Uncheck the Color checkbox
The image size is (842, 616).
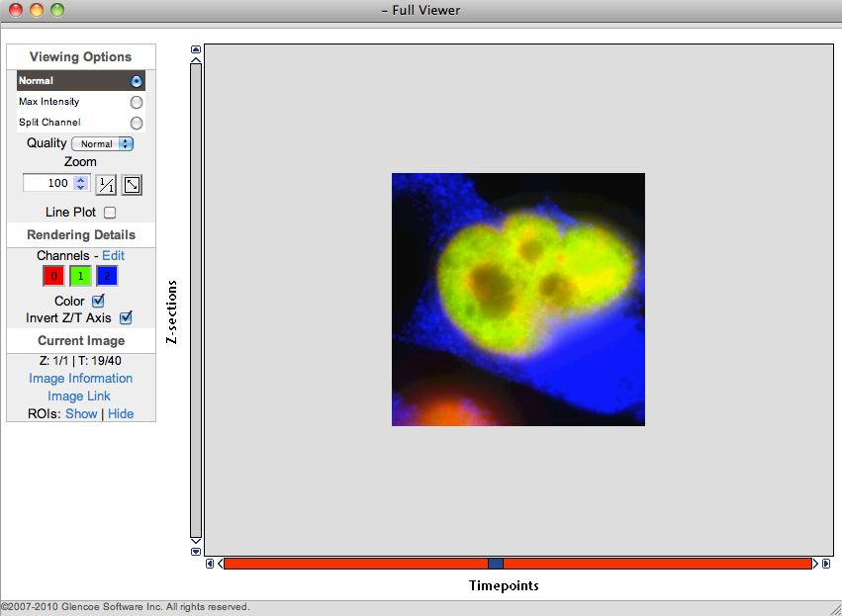(98, 301)
